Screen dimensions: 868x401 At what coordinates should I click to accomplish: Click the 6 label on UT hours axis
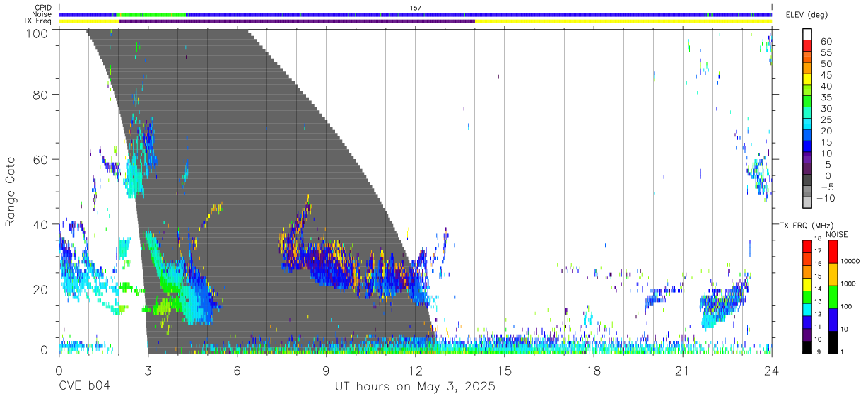[x=237, y=371]
